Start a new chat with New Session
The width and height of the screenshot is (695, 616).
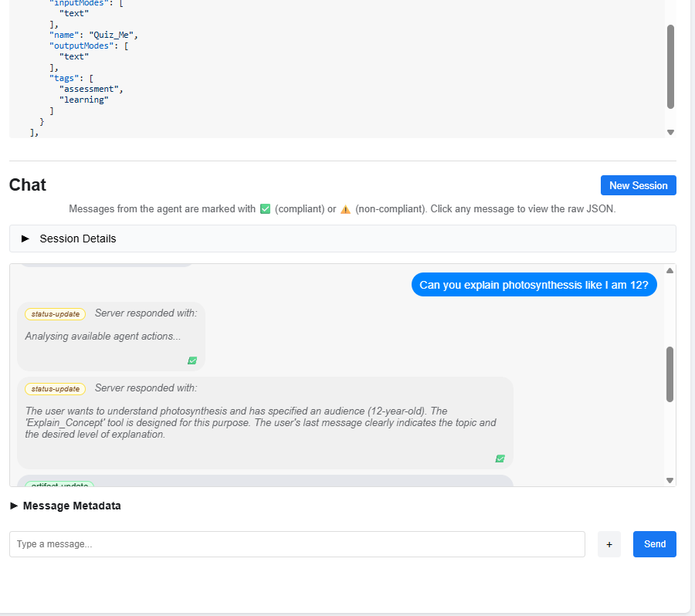[x=638, y=185]
